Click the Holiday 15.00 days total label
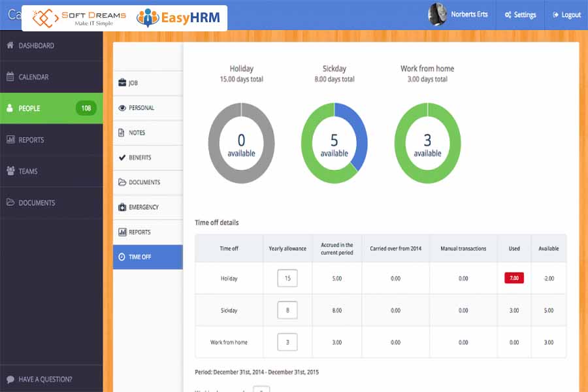The height and width of the screenshot is (392, 588). [242, 79]
